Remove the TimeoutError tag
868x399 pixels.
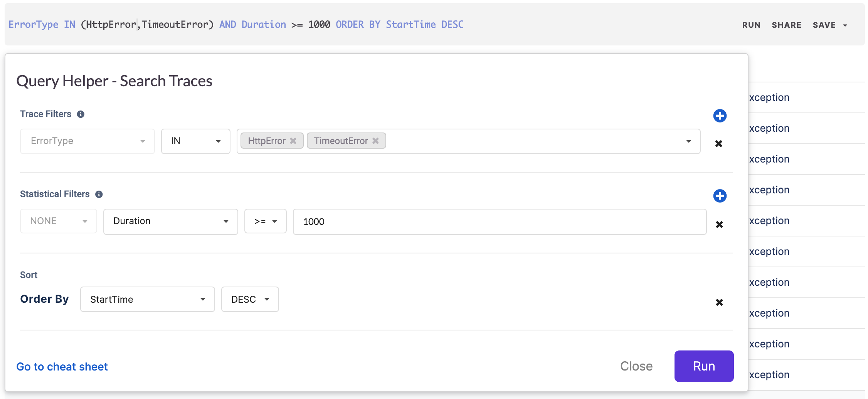click(x=375, y=141)
